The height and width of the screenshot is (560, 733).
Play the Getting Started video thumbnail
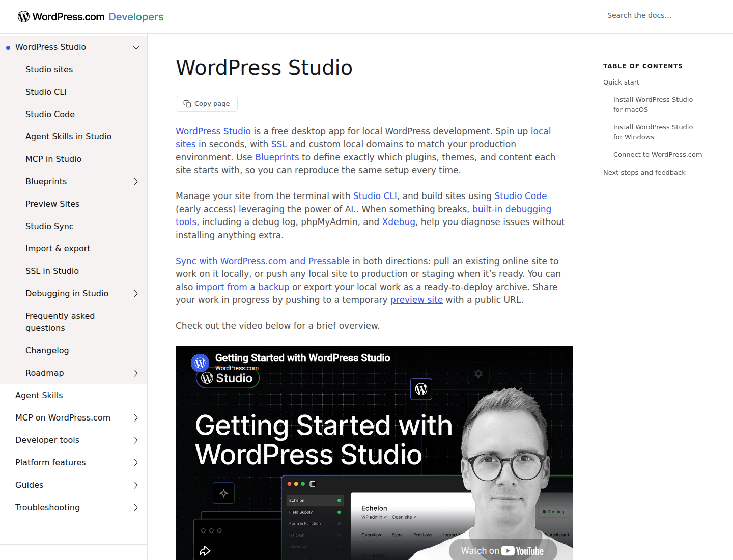point(374,453)
